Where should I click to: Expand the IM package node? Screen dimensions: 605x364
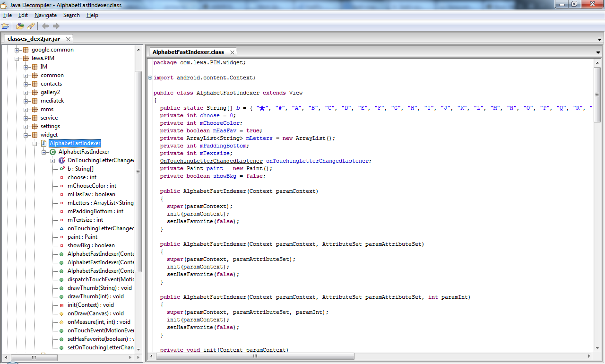26,67
